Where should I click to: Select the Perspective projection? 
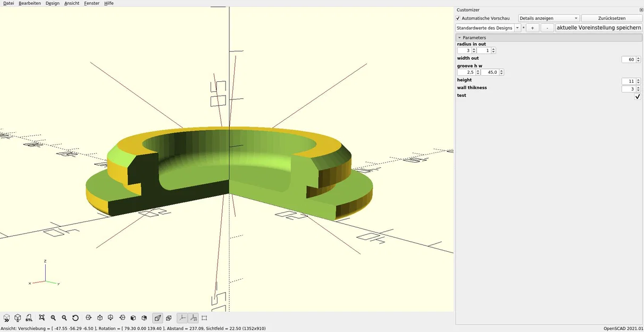(x=157, y=318)
